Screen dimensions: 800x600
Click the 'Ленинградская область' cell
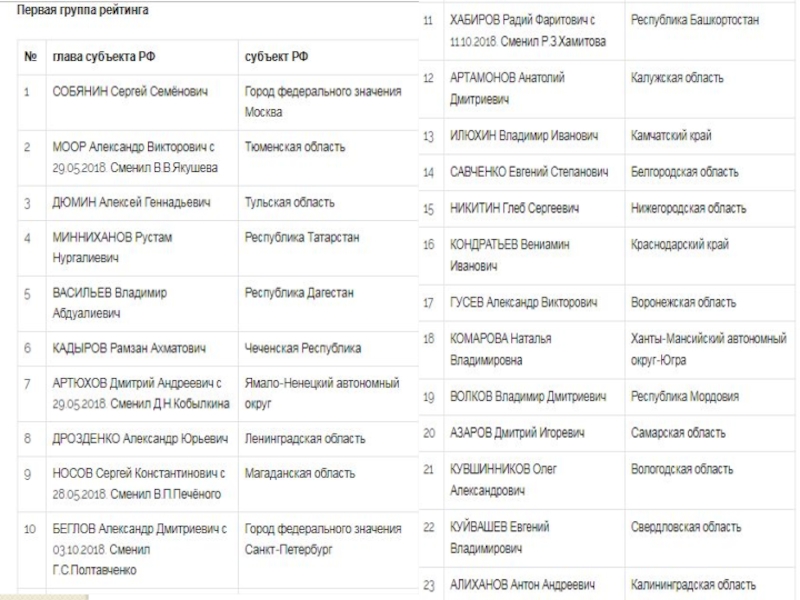305,438
